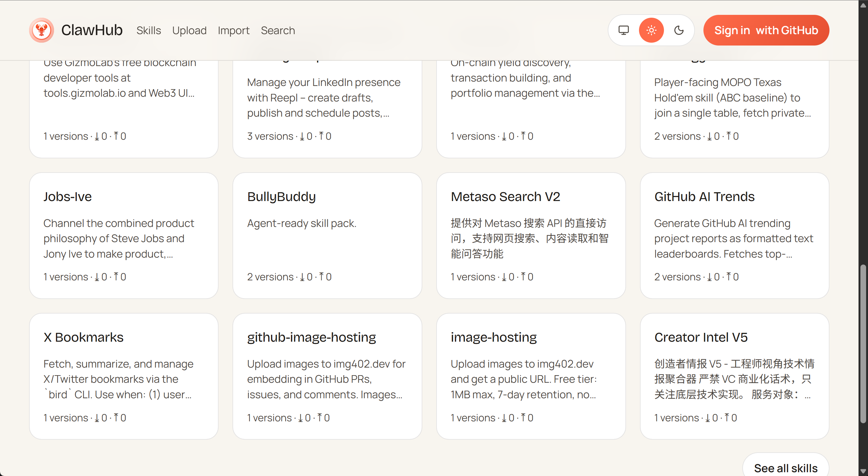The image size is (868, 476).
Task: Switch to system theme with monitor icon
Action: [624, 30]
